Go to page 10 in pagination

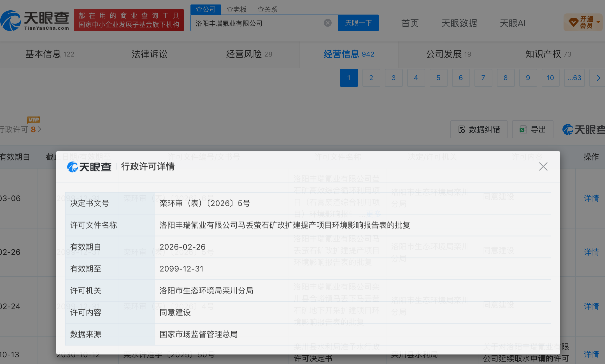click(x=550, y=78)
